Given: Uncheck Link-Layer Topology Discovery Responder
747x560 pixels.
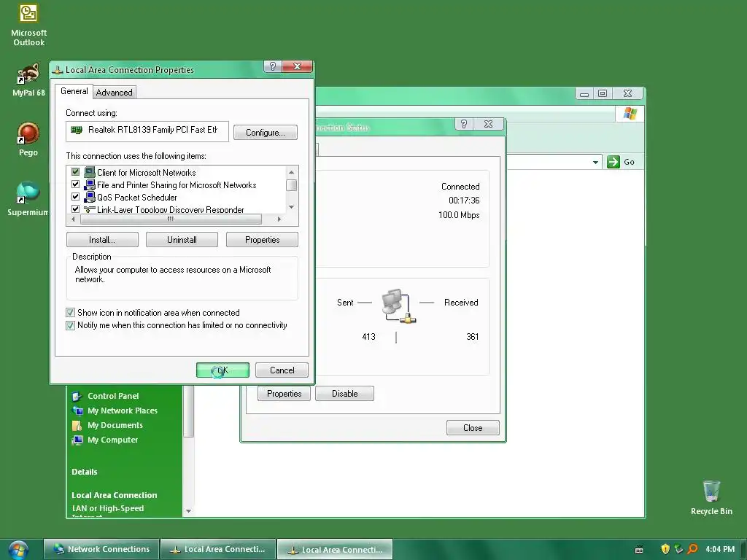Looking at the screenshot, I should [75, 209].
